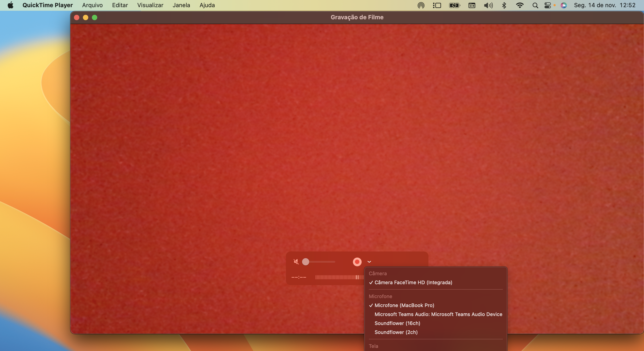Screen dimensions: 644x351
Task: Select Câmera FaceTime HD (Integrada)
Action: coord(413,282)
